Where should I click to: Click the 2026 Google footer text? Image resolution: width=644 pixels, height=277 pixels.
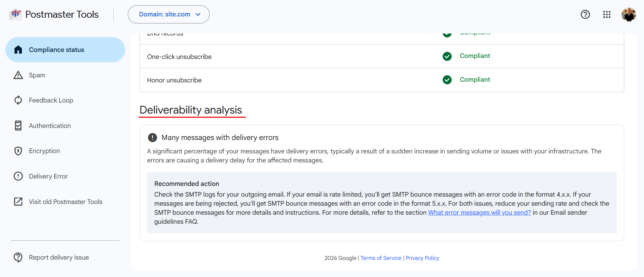pyautogui.click(x=340, y=258)
